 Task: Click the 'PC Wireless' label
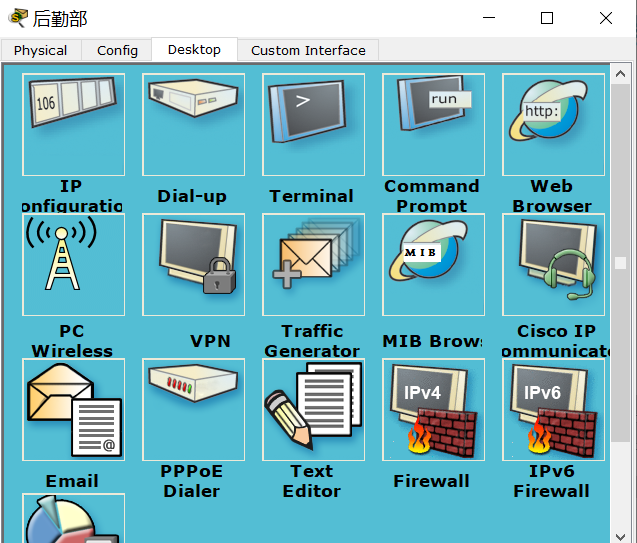(x=72, y=341)
